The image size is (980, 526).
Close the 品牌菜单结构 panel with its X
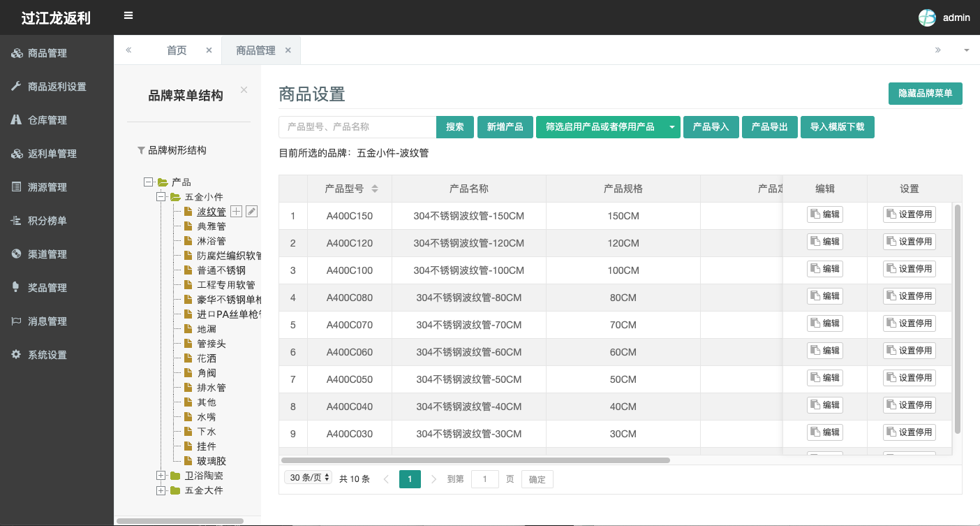point(244,90)
